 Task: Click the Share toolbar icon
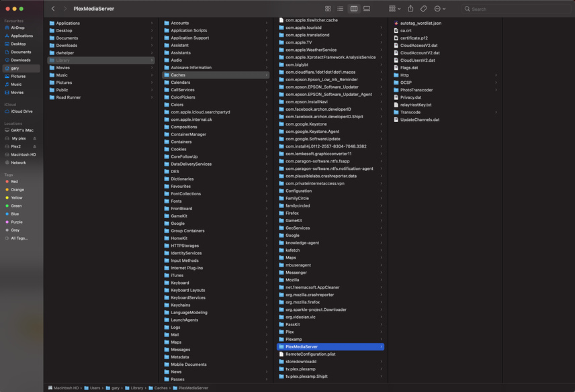410,9
